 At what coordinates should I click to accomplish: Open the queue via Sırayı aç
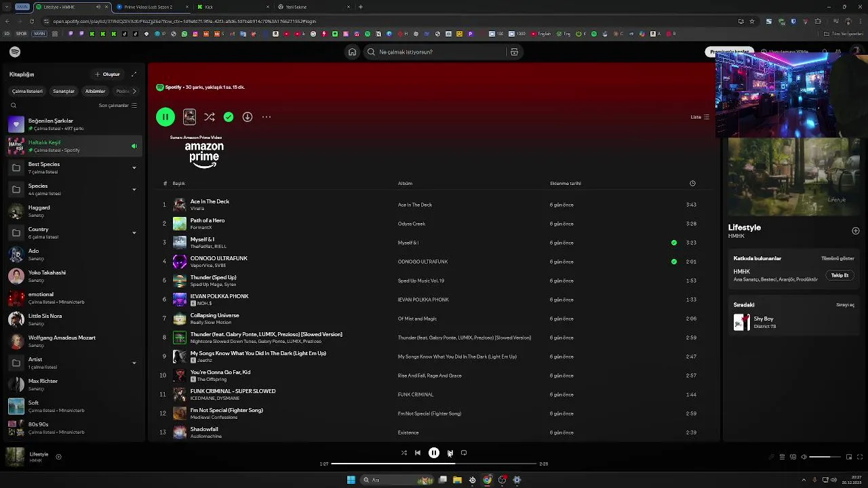coord(845,305)
